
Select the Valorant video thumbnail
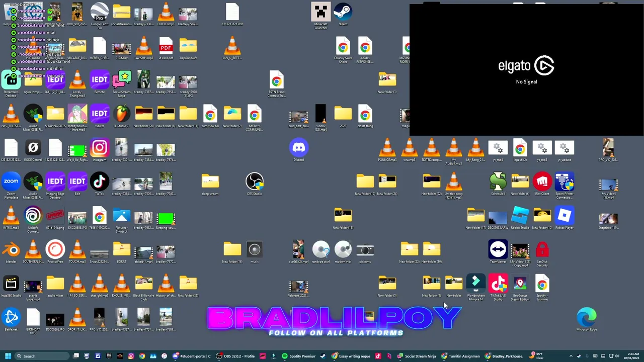pyautogui.click(x=299, y=288)
